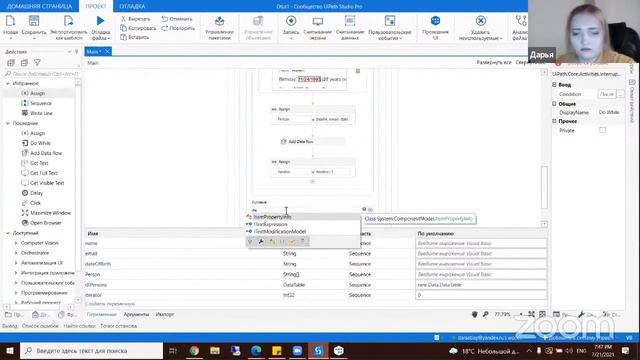Click the Save (Сохранить) icon
The width and height of the screenshot is (640, 360).
pos(34,21)
